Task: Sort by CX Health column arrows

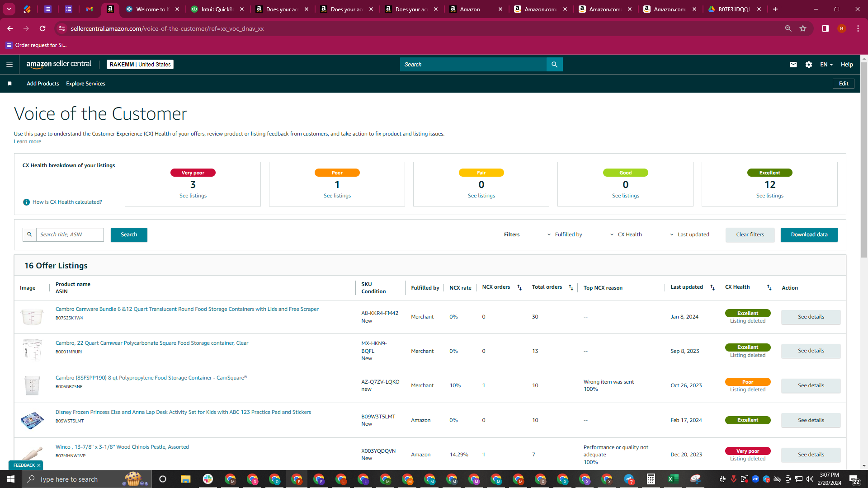Action: 769,287
